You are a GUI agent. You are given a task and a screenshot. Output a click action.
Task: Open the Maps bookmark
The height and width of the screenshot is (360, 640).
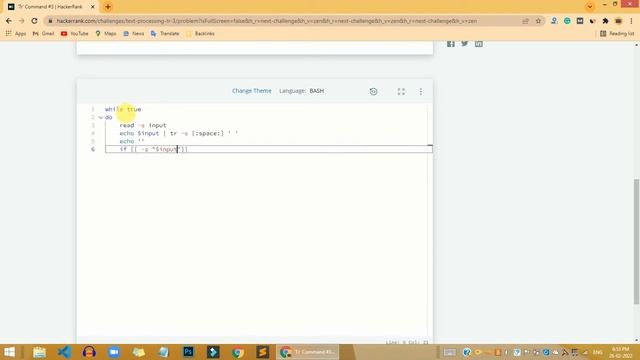[x=106, y=33]
